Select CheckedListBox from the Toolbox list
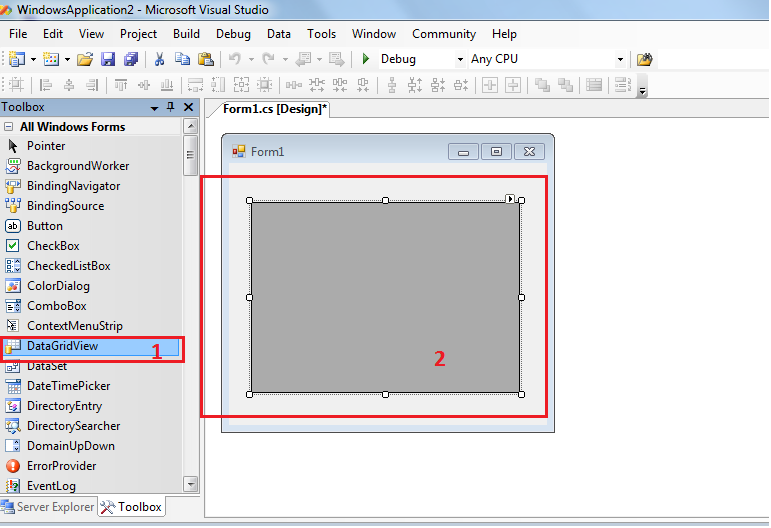The height and width of the screenshot is (528, 771). (68, 266)
